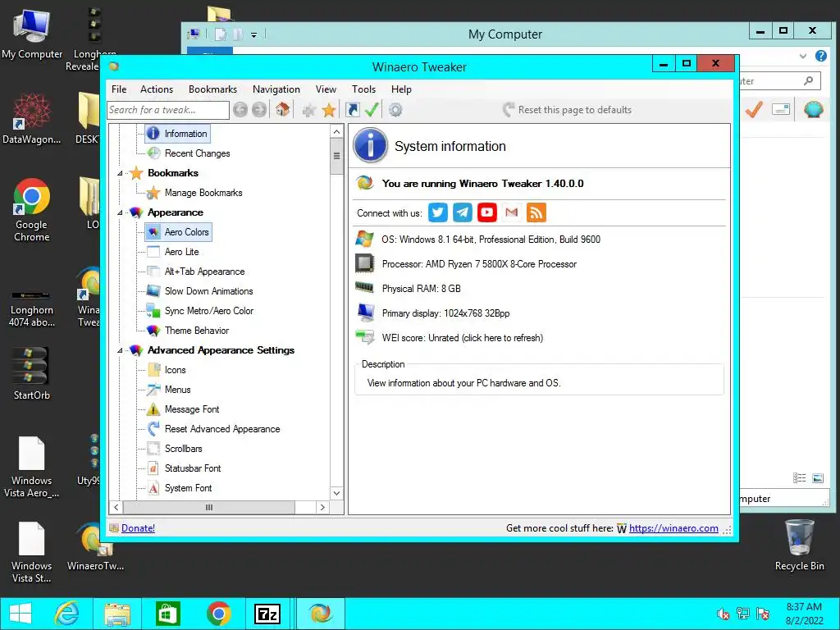Select Aero Colors tree item
The image size is (840, 630).
[x=178, y=232]
